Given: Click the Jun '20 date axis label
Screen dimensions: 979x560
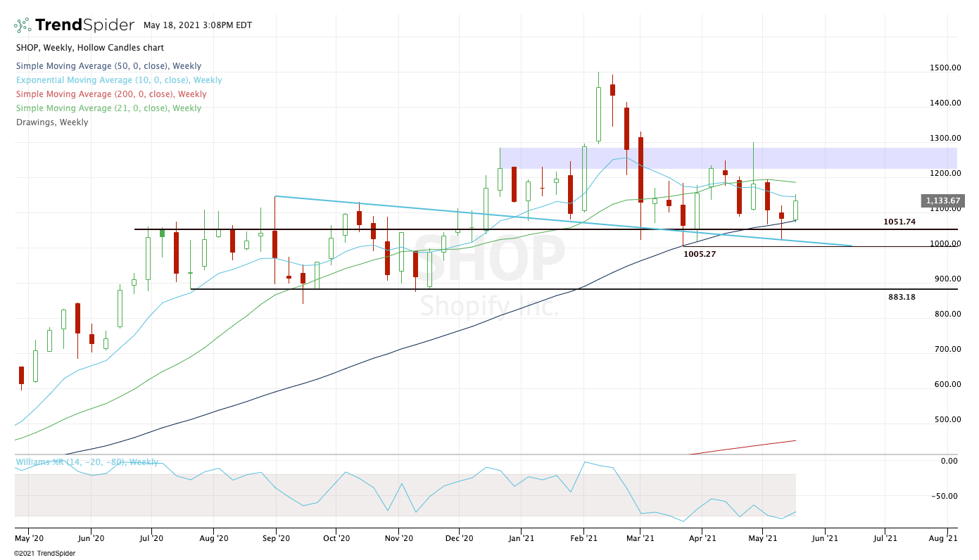Looking at the screenshot, I should [91, 539].
